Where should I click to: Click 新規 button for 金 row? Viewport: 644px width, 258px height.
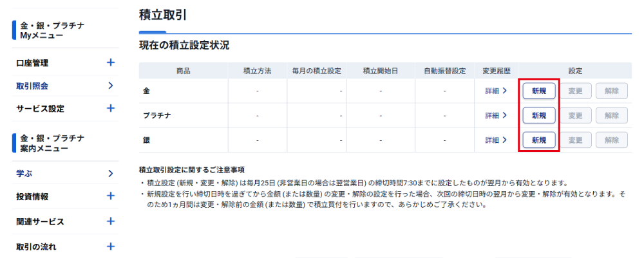click(x=539, y=91)
